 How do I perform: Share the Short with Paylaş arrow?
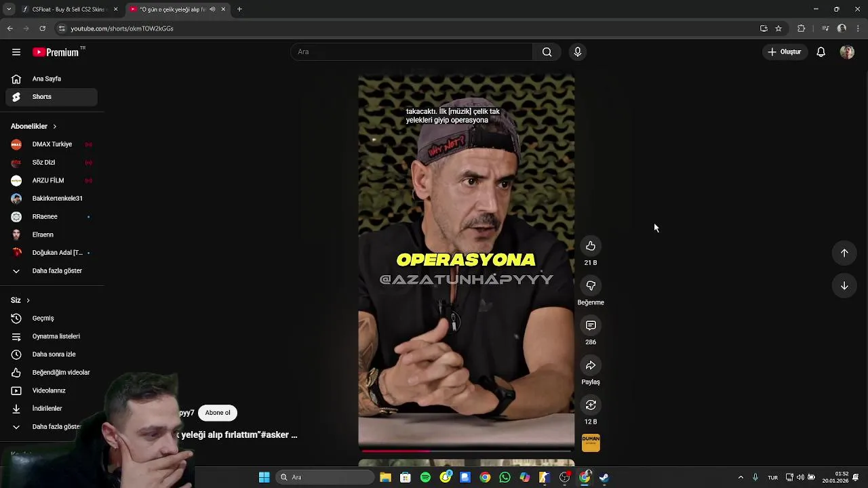coord(591,365)
